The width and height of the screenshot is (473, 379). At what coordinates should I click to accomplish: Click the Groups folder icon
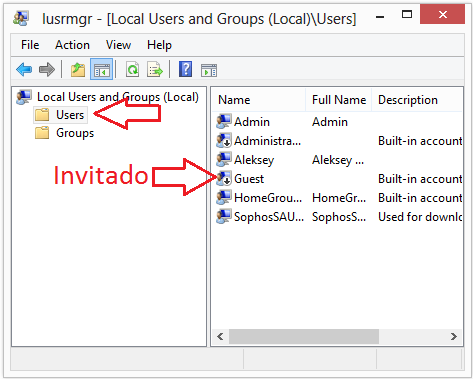(42, 133)
